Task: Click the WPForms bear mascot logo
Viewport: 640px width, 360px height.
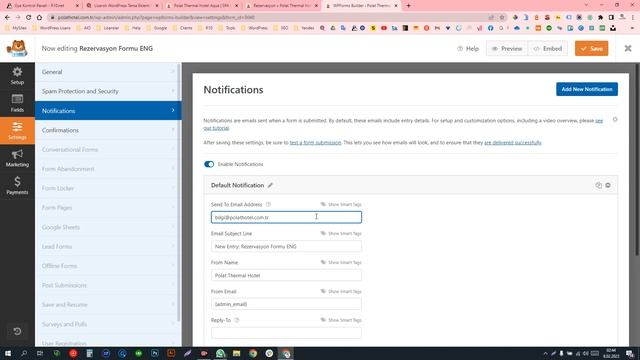Action: click(x=17, y=49)
